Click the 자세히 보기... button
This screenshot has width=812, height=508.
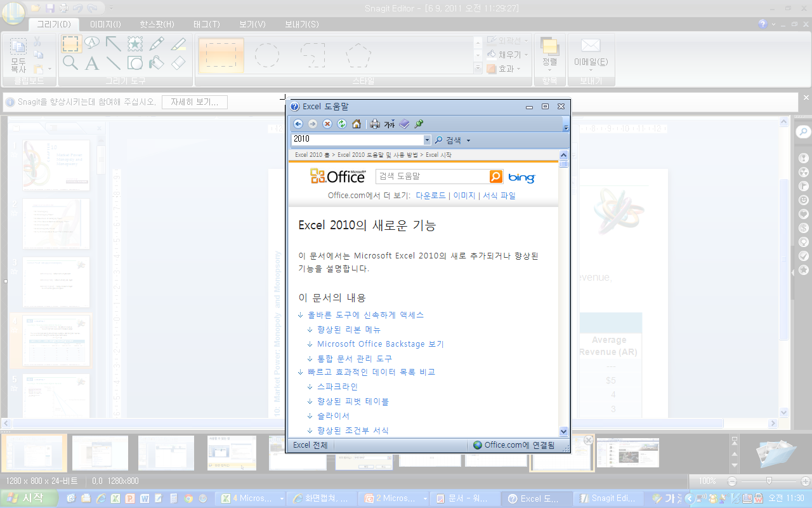tap(195, 102)
